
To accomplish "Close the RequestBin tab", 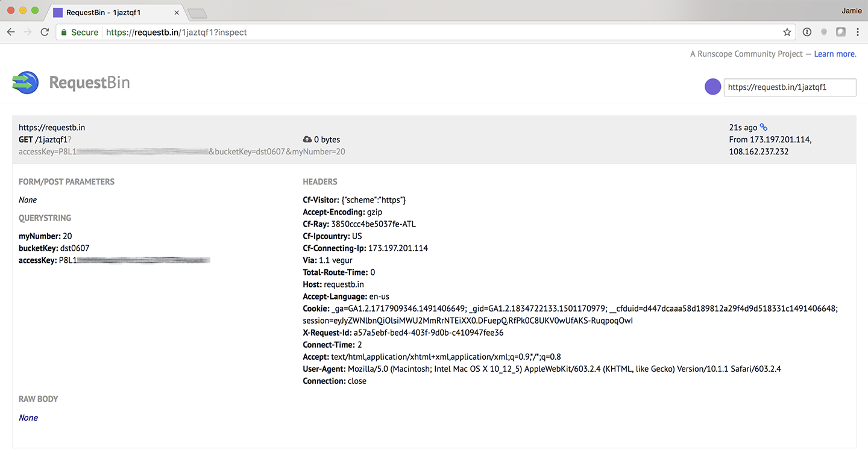I will (x=177, y=13).
